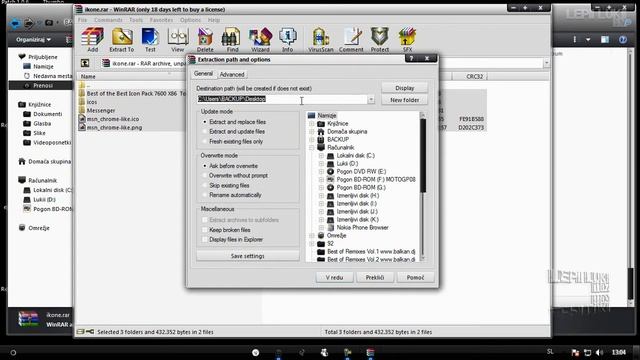
Task: Select the msn_chrome-like.png file
Action: pyautogui.click(x=114, y=127)
